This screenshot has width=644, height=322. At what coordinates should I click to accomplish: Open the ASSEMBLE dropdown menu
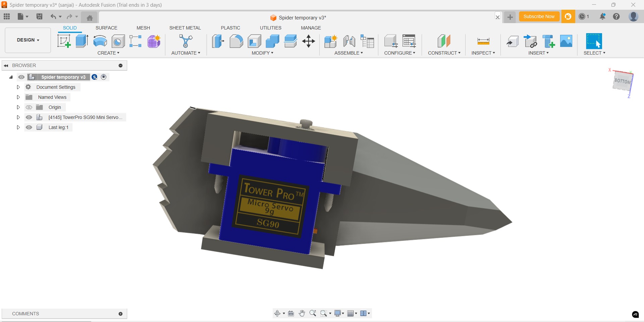coord(348,53)
